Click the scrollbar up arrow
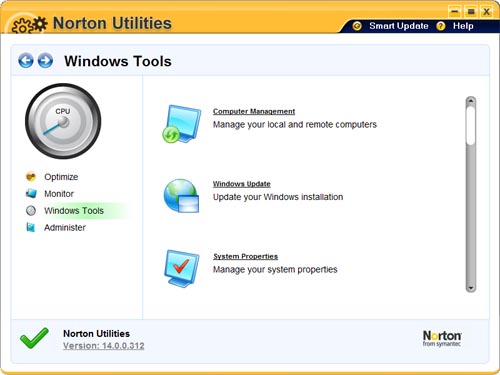The image size is (500, 375). point(471,101)
